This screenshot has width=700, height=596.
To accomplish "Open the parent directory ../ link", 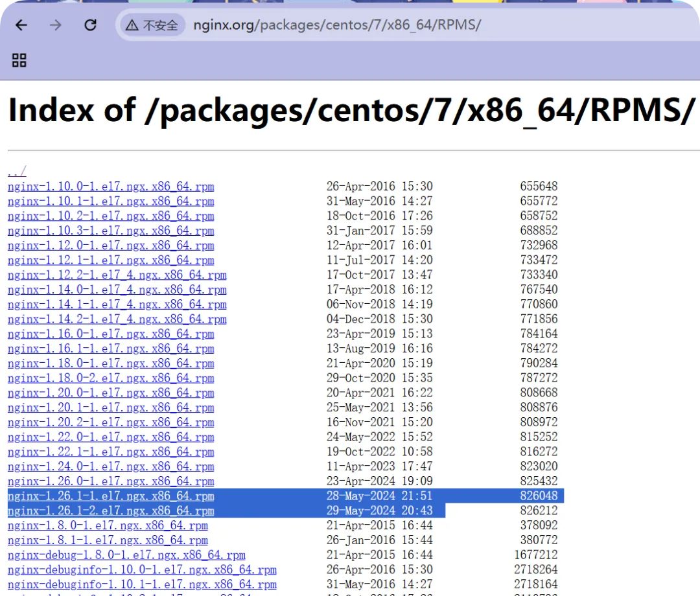I will [x=17, y=171].
